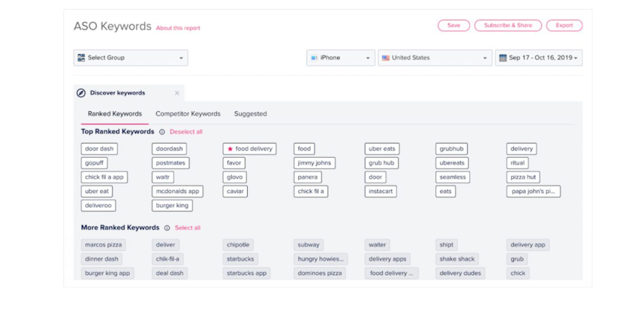Toggle the door dash keyword chip
This screenshot has height=321, width=644.
[x=99, y=149]
